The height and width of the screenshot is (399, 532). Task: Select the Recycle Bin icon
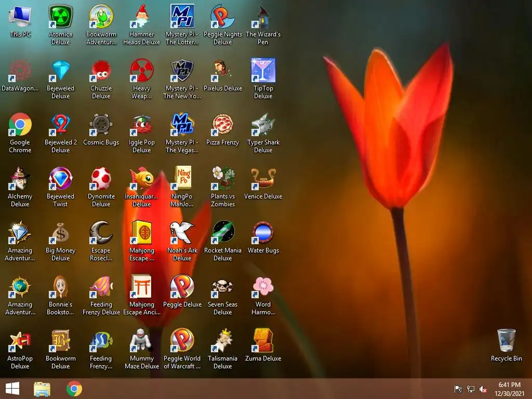(x=506, y=340)
